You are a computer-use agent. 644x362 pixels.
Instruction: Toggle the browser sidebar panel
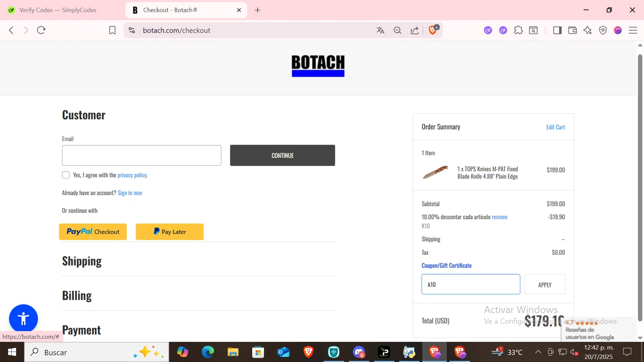(557, 30)
